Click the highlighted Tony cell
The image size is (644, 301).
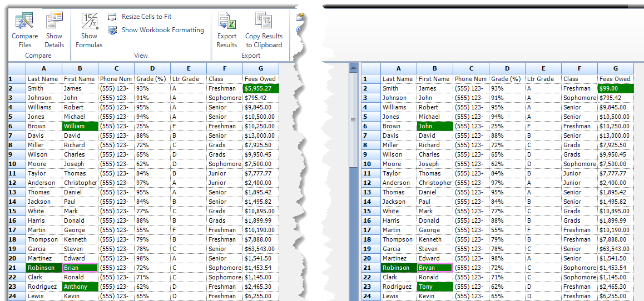[x=435, y=287]
